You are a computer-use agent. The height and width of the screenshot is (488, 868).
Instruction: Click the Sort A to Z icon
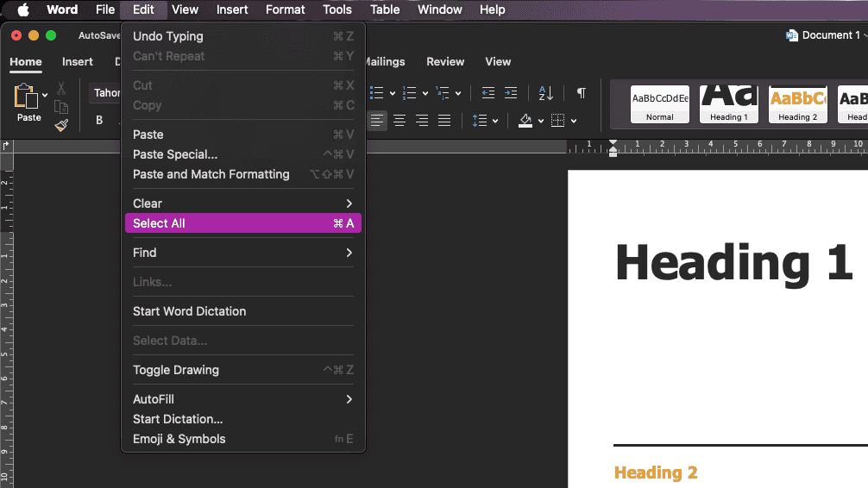(546, 93)
